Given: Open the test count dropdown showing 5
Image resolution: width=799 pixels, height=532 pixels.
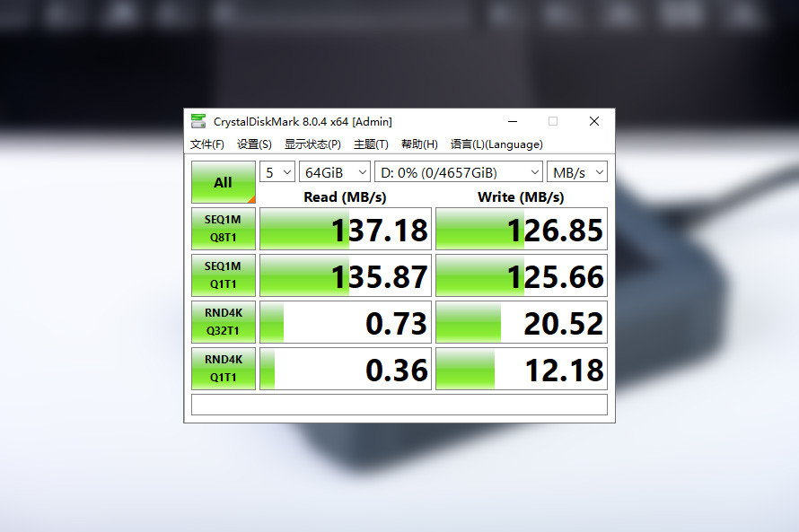Looking at the screenshot, I should click(277, 172).
